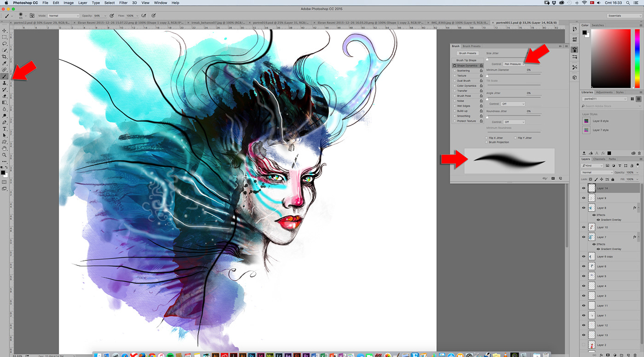Enable Dual Brush checkbox
Screen dimensions: 644x357
click(x=454, y=81)
